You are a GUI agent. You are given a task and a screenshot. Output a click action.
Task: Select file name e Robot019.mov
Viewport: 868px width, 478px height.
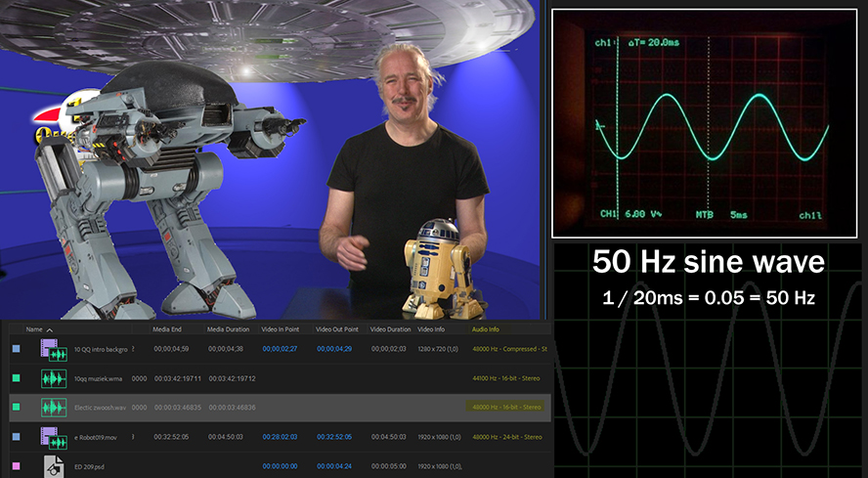pyautogui.click(x=95, y=437)
